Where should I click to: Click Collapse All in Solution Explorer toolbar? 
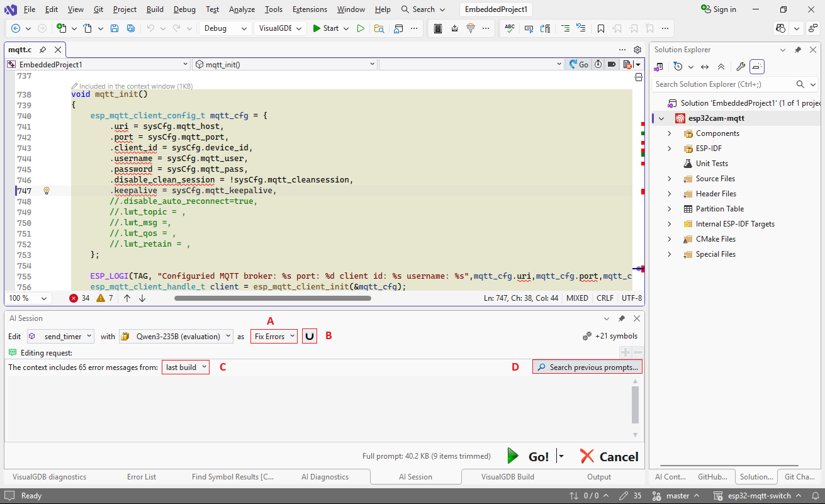pos(721,67)
